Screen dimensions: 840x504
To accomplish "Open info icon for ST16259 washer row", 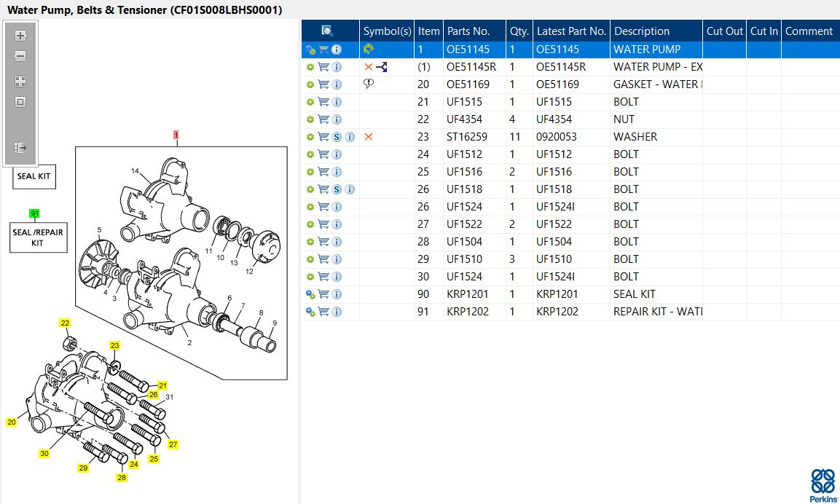I will [350, 137].
